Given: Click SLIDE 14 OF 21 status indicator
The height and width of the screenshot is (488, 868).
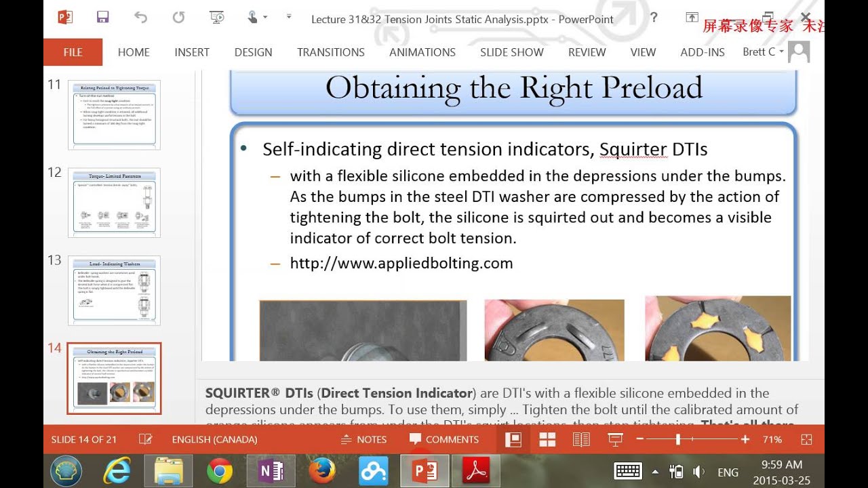Looking at the screenshot, I should (x=83, y=439).
